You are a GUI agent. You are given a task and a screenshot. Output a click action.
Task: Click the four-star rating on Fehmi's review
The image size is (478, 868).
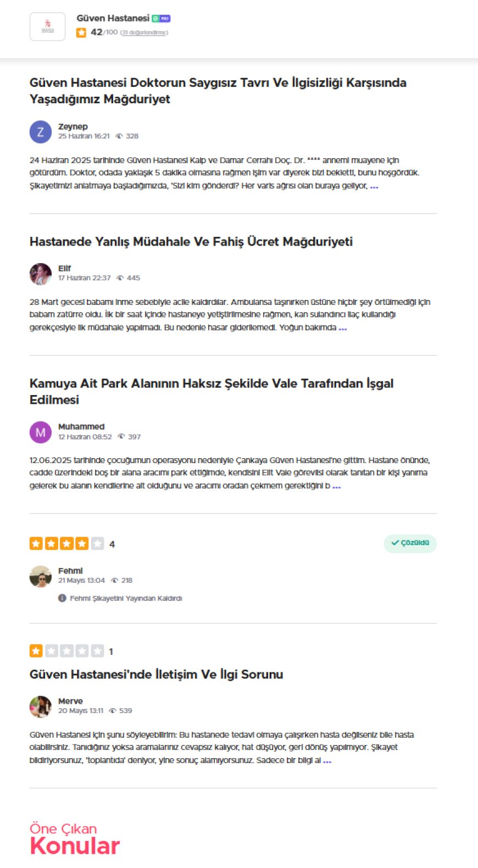[67, 544]
